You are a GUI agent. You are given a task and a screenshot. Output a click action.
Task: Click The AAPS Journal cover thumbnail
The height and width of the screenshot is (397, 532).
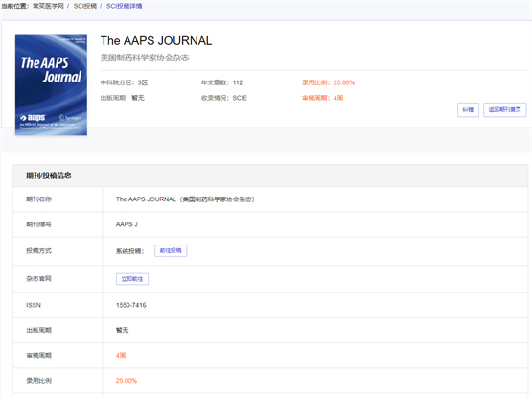[51, 84]
